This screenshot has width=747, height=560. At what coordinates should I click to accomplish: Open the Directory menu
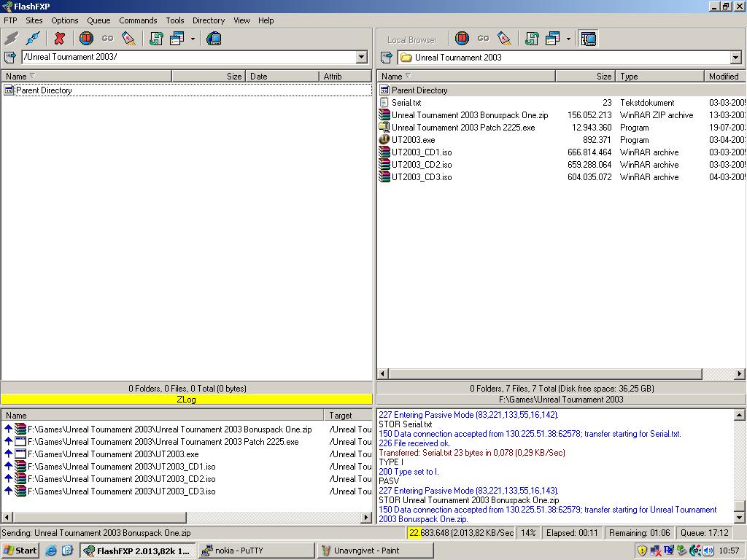pos(209,20)
